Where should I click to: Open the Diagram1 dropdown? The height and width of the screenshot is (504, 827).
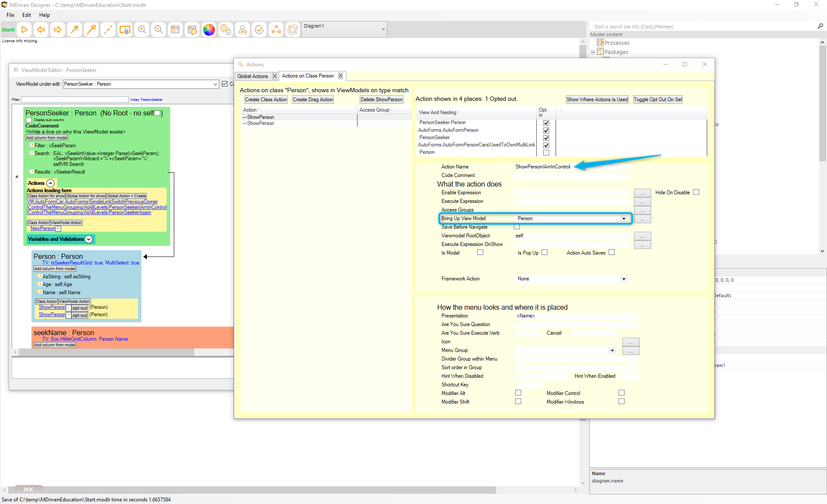point(383,29)
